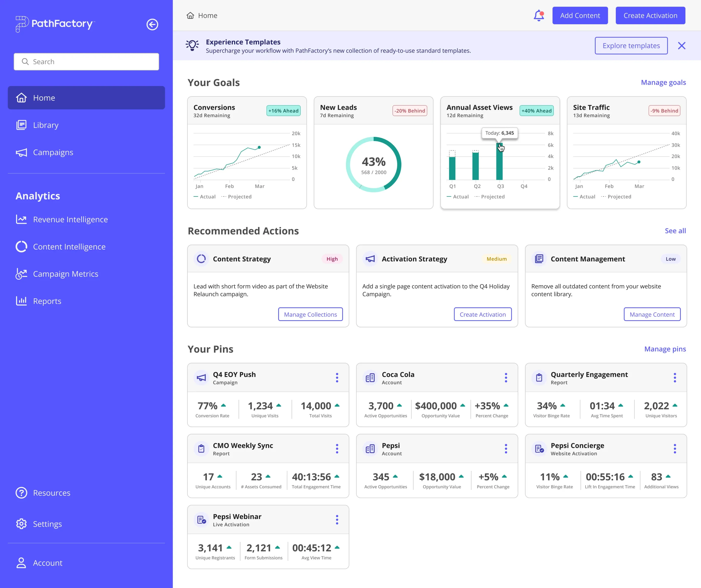
Task: Click the Content Strategy card icon
Action: tap(201, 259)
